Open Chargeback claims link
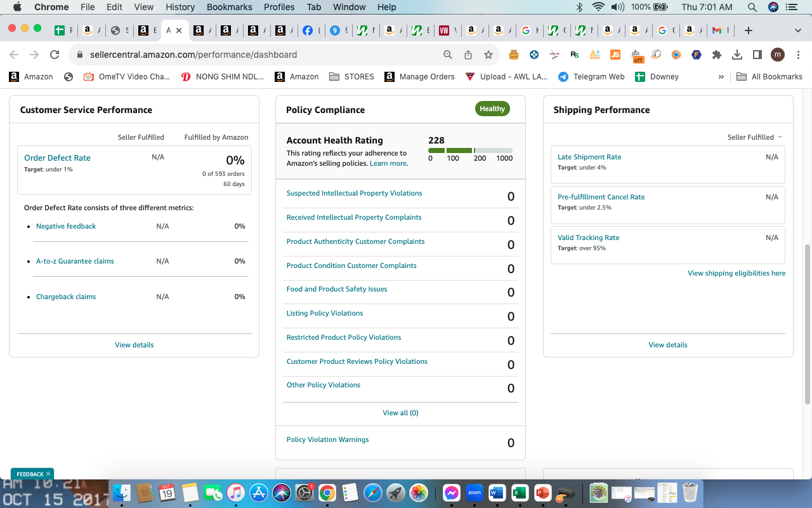Viewport: 812px width, 508px height. pyautogui.click(x=66, y=297)
